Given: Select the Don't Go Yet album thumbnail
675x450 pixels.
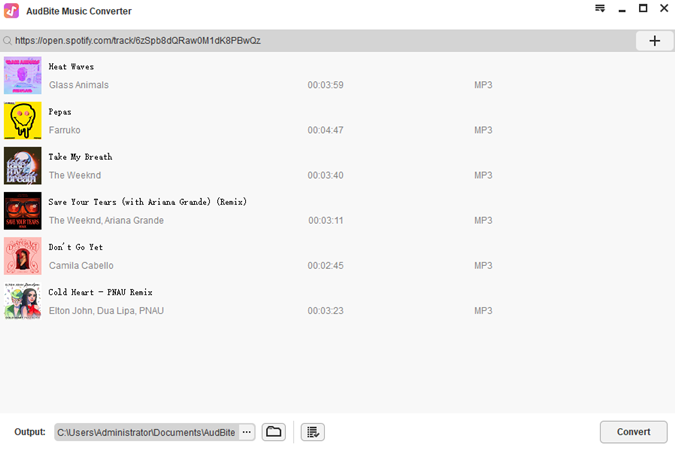Looking at the screenshot, I should click(23, 256).
